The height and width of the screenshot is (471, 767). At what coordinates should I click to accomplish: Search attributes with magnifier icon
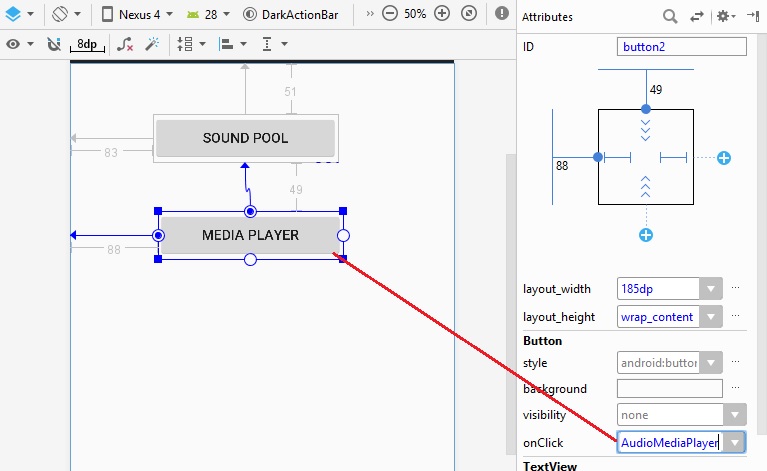coord(670,17)
